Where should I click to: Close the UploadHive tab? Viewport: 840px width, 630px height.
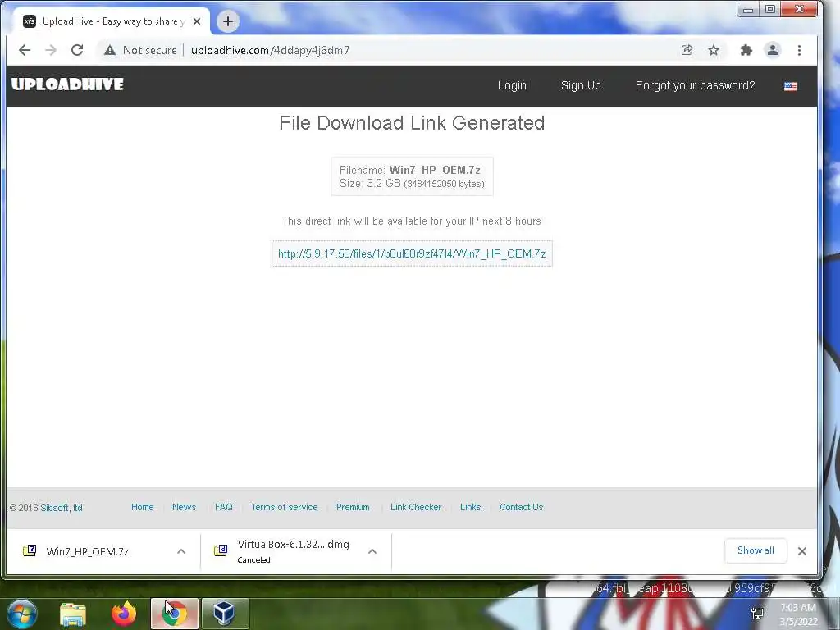point(197,21)
